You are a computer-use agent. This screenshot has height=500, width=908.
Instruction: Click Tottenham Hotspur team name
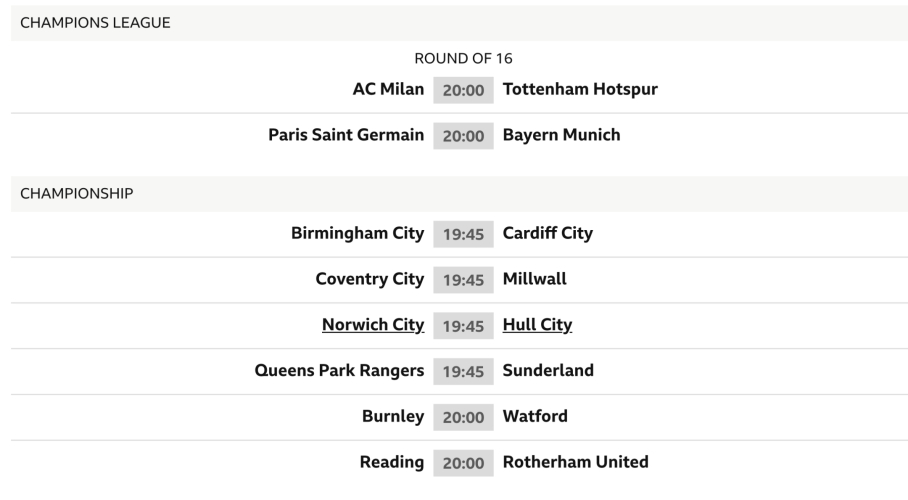click(580, 89)
